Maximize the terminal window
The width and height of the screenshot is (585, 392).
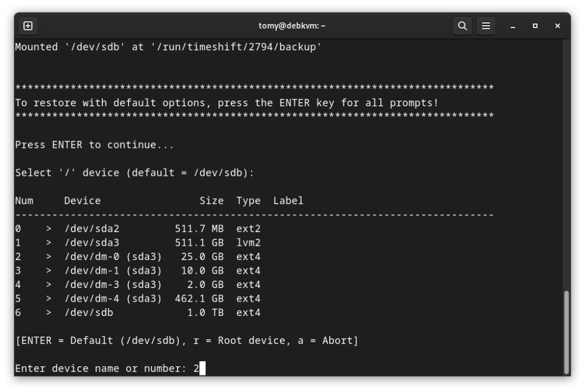tap(535, 26)
